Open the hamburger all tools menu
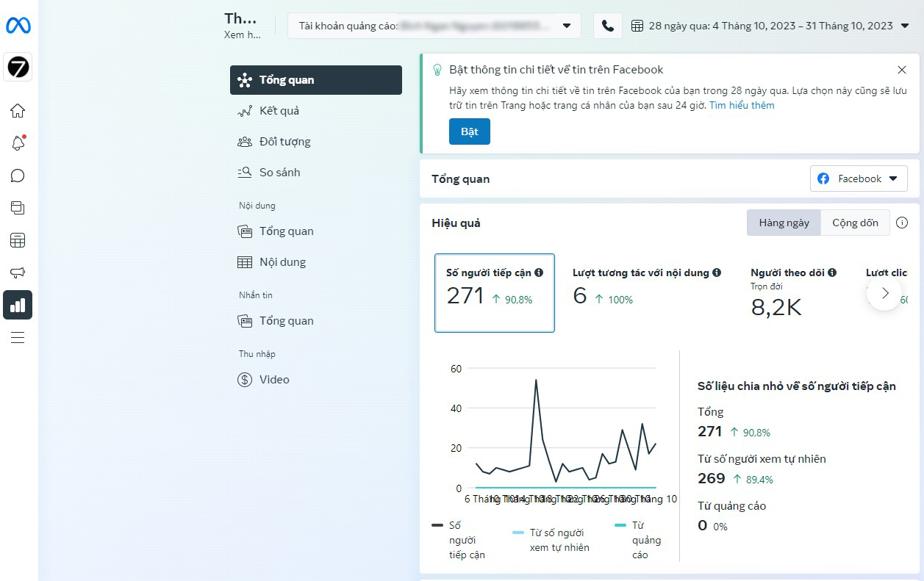 click(18, 337)
